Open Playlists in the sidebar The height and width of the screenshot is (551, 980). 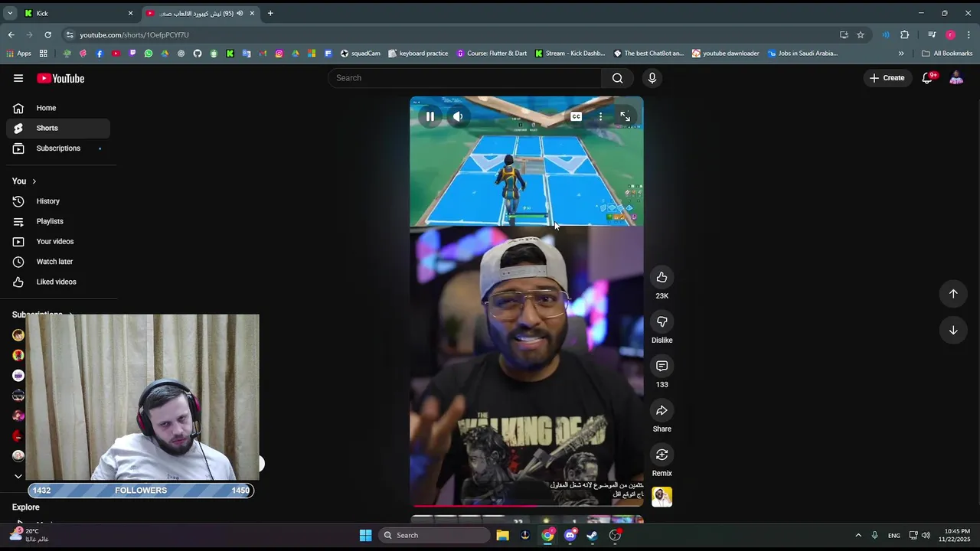coord(58,221)
